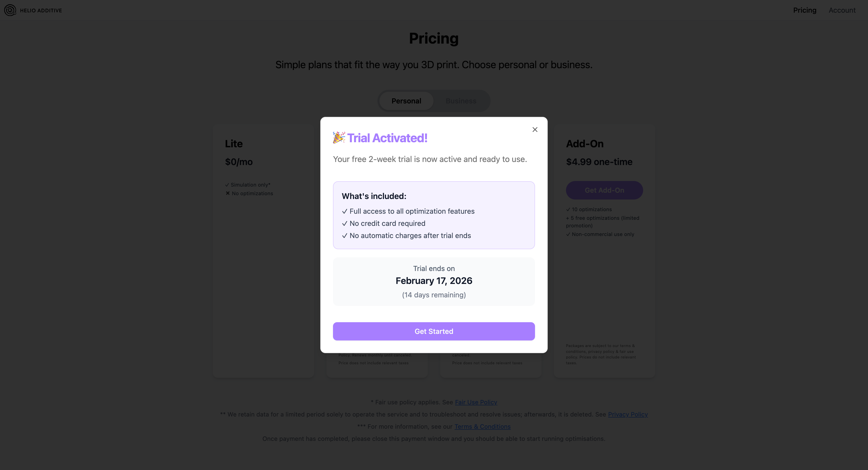
Task: Open the Pricing navigation item
Action: click(x=804, y=10)
